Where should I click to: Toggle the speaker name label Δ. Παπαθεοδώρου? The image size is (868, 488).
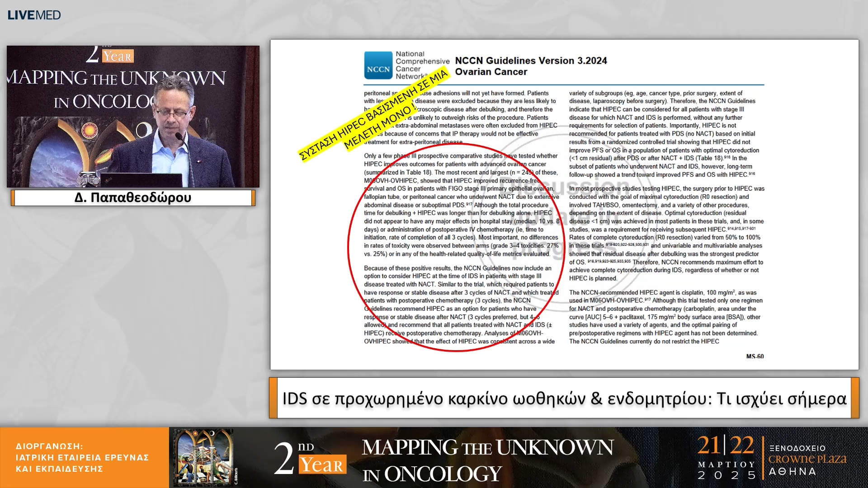click(133, 197)
